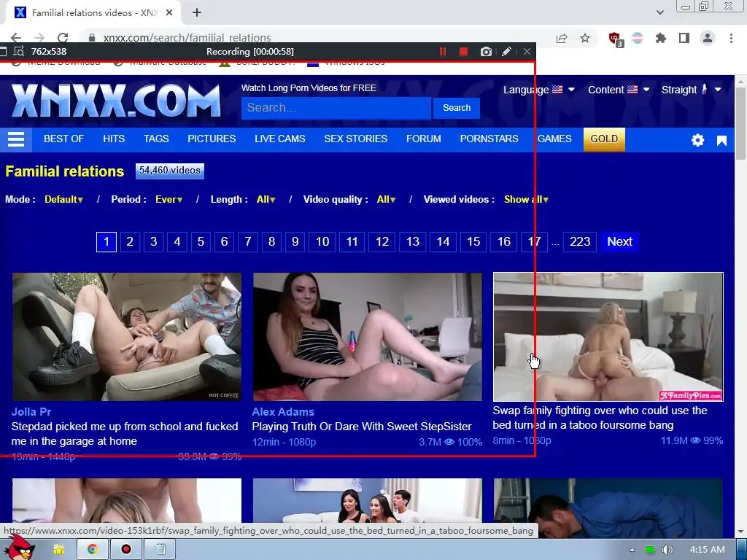Click the browser forward arrow
747x560 pixels.
click(39, 38)
